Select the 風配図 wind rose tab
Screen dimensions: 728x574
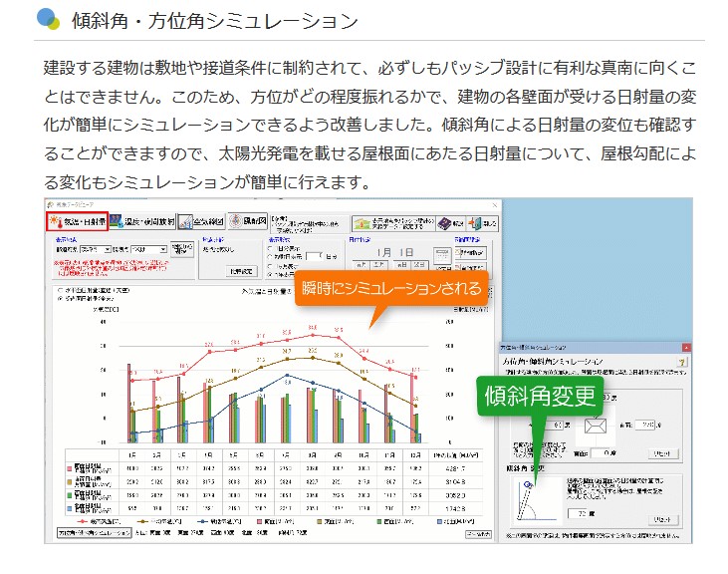click(248, 221)
